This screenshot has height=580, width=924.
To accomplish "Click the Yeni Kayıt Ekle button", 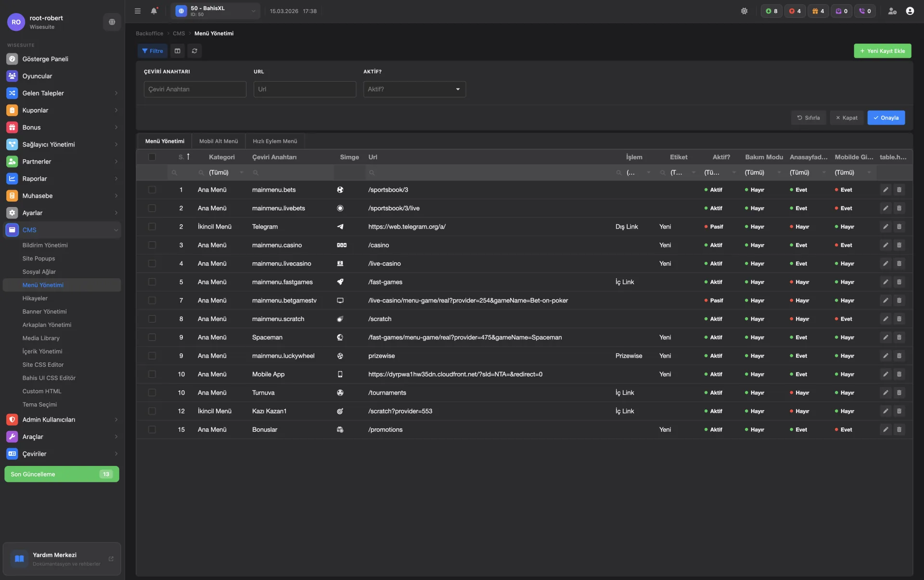I will pyautogui.click(x=882, y=51).
